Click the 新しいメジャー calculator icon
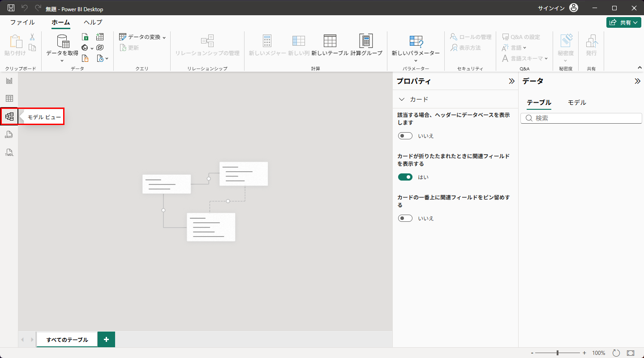The height and width of the screenshot is (358, 644). coord(267,41)
